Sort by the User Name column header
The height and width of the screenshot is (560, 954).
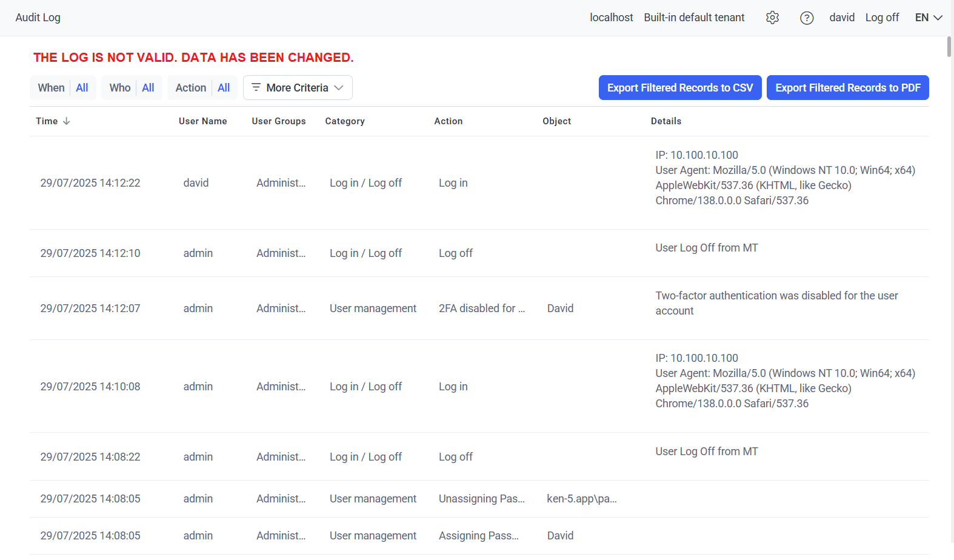[202, 121]
